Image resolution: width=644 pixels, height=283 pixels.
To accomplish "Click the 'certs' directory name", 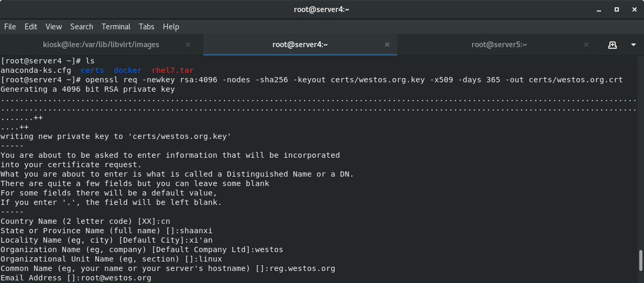I will coord(92,70).
